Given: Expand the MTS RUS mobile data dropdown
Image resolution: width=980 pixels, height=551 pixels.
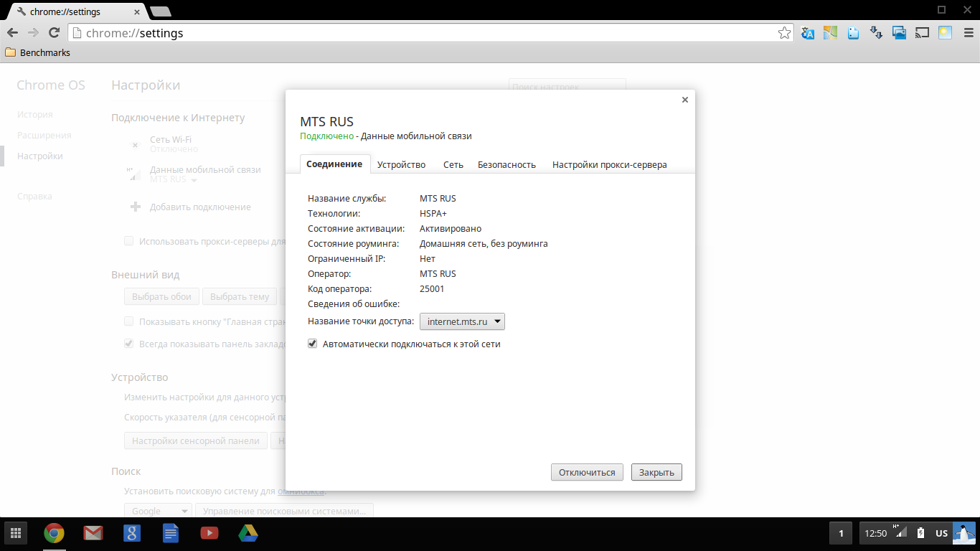Looking at the screenshot, I should [194, 180].
